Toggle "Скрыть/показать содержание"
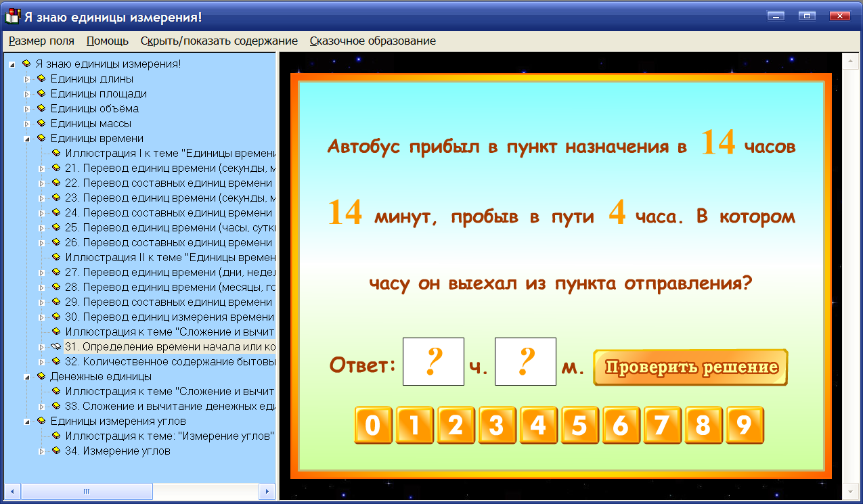Image resolution: width=863 pixels, height=504 pixels. point(218,41)
